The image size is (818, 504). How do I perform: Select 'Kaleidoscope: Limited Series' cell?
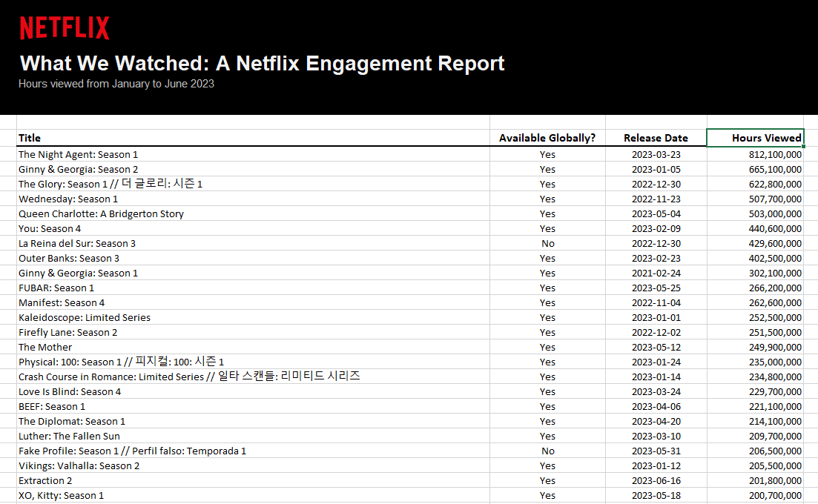coord(253,317)
